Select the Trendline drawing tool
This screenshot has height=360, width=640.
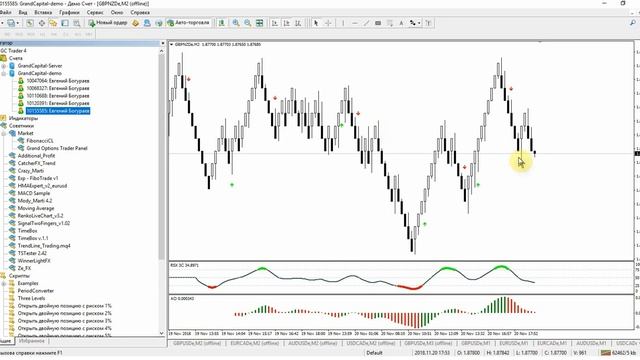point(366,23)
